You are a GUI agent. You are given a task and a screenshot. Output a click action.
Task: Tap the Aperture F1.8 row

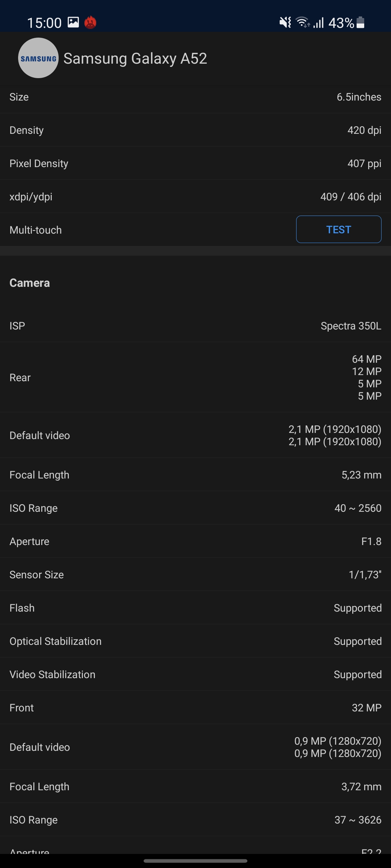tap(195, 541)
